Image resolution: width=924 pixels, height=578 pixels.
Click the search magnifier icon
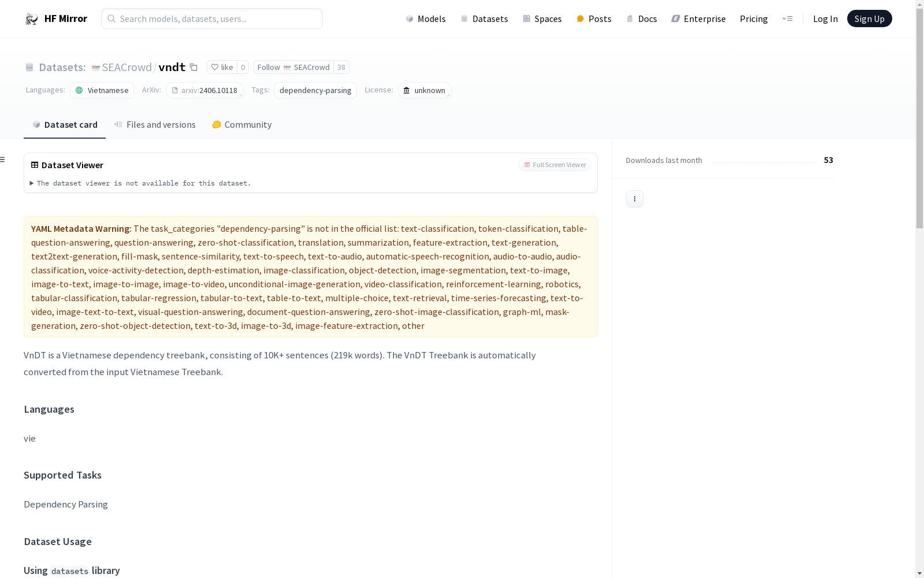point(111,18)
